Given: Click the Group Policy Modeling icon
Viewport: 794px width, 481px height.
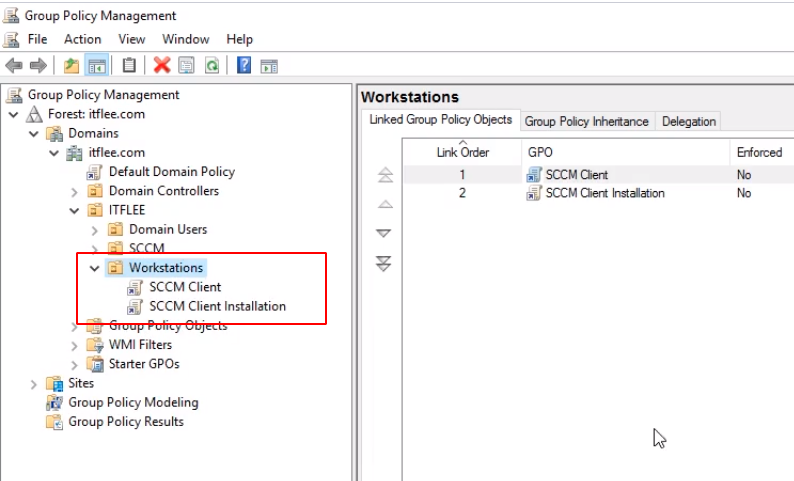Looking at the screenshot, I should 54,403.
